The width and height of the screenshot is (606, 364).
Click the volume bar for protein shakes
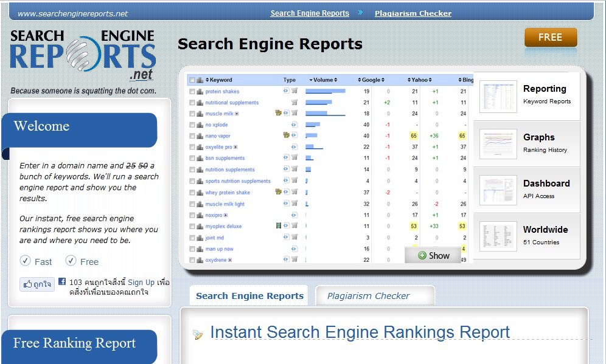click(x=326, y=92)
